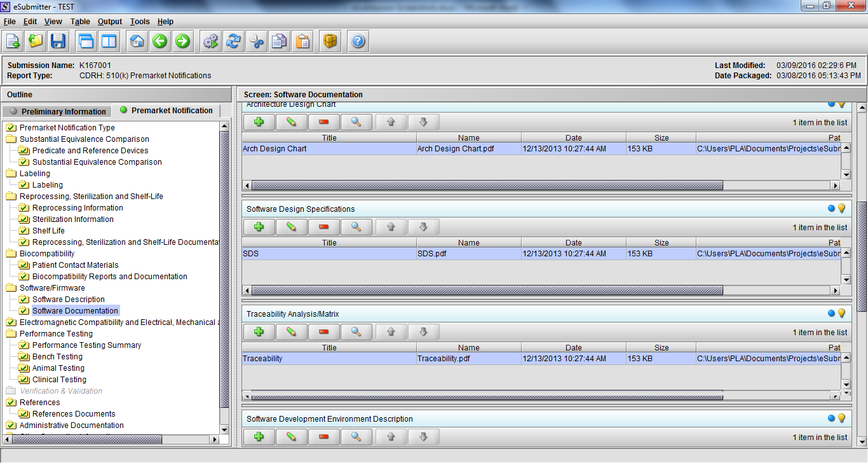The image size is (868, 463).
Task: Collapse the Software/Firmware folder node
Action: (x=11, y=288)
